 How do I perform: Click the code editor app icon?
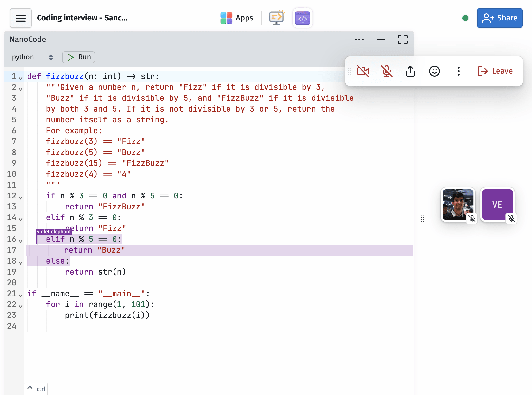[x=303, y=18]
